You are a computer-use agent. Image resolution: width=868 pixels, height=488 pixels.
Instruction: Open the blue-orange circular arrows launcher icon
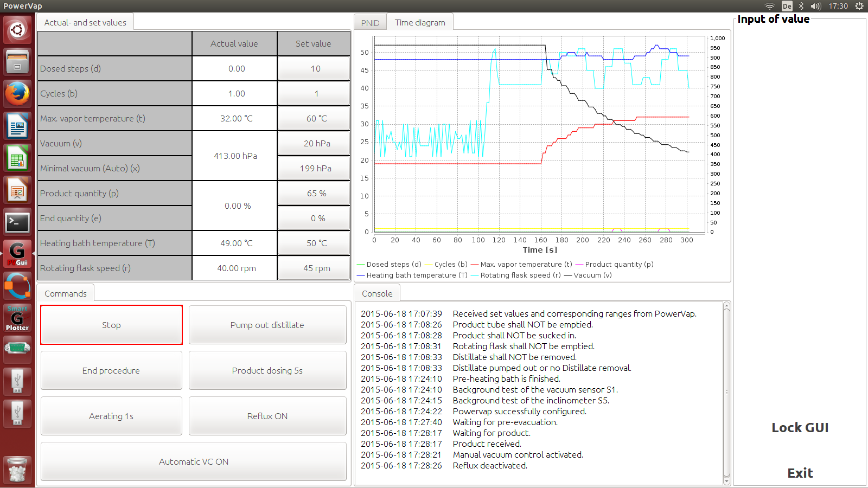[x=17, y=285]
